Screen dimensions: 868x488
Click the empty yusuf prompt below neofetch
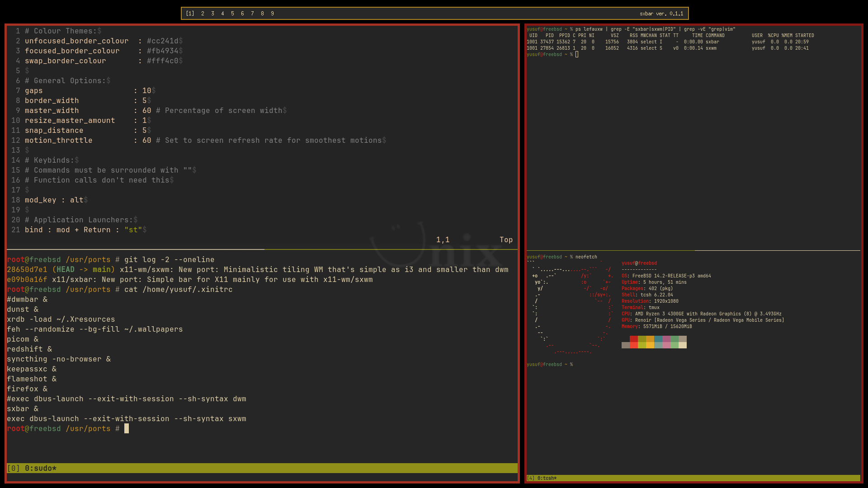point(549,364)
